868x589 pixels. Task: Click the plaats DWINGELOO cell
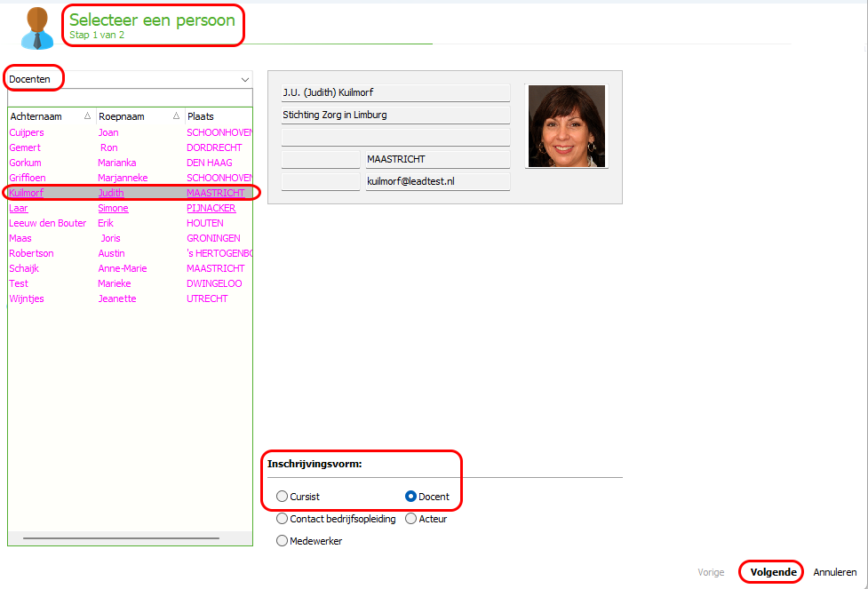coord(214,283)
